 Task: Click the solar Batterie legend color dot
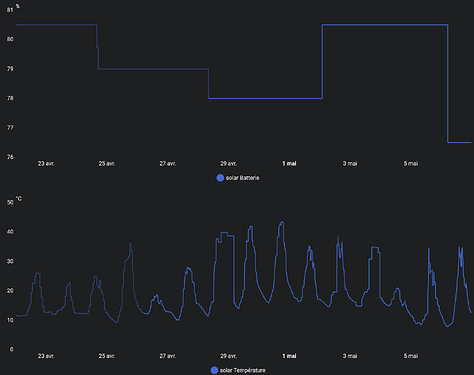point(220,178)
